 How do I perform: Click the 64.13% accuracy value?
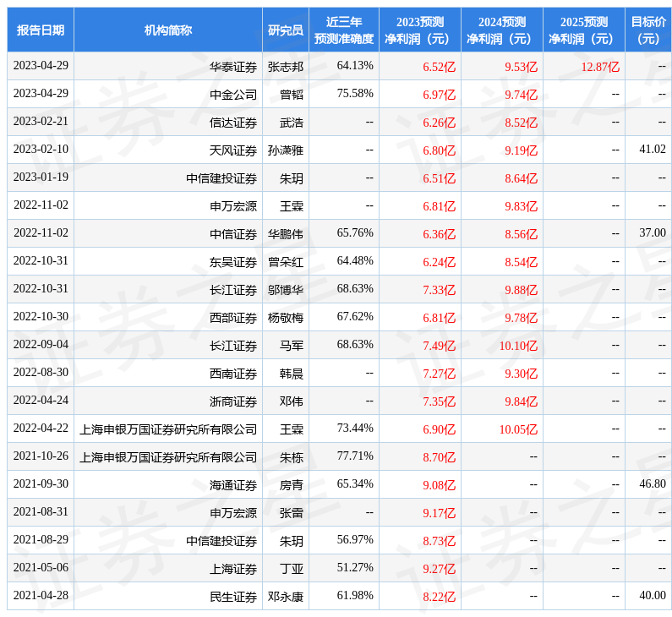coord(355,65)
